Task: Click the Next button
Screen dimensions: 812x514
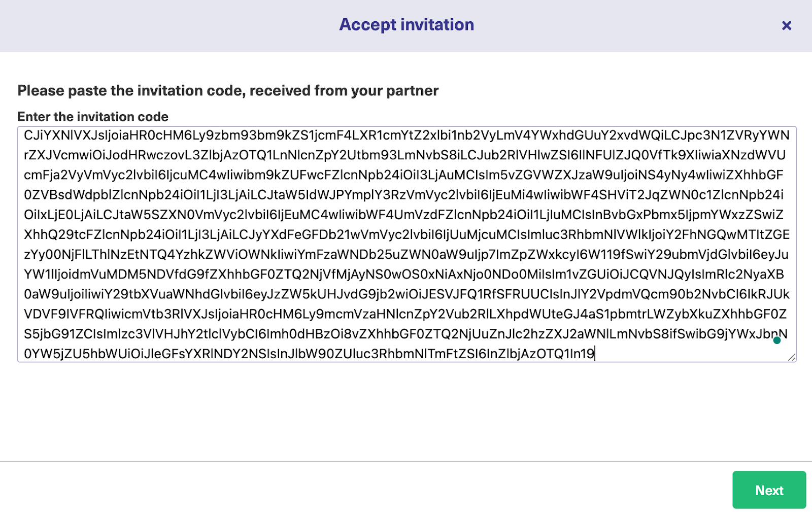Action: tap(769, 490)
